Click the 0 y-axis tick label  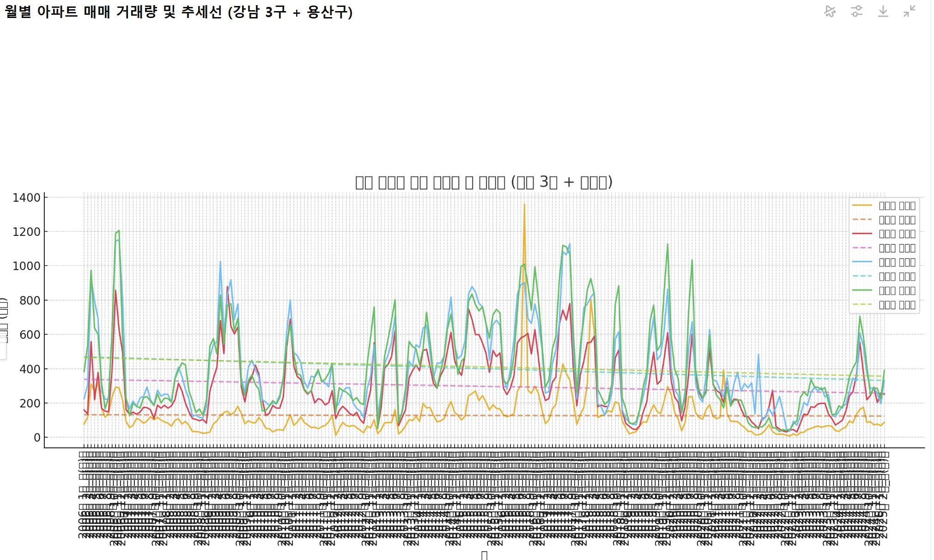[x=37, y=438]
